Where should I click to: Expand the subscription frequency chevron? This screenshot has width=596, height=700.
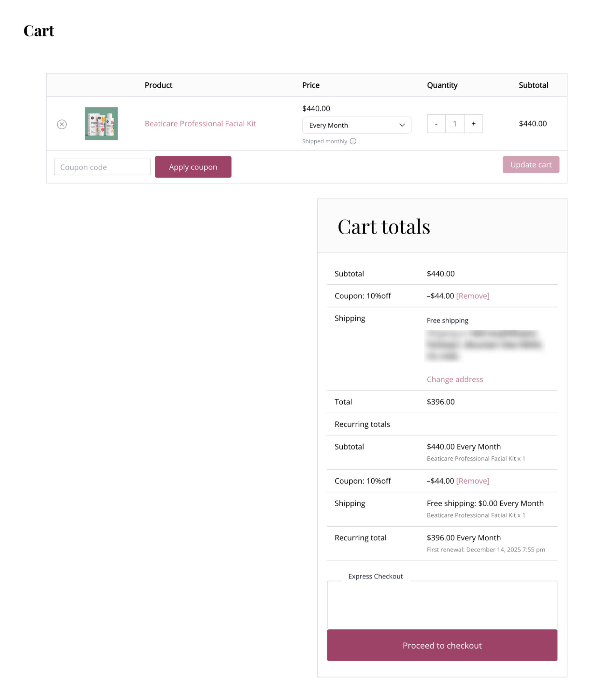[402, 125]
